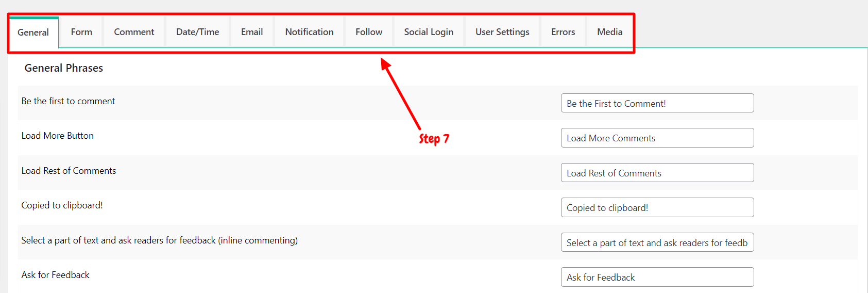Image resolution: width=868 pixels, height=293 pixels.
Task: Open the Email tab
Action: [x=252, y=32]
